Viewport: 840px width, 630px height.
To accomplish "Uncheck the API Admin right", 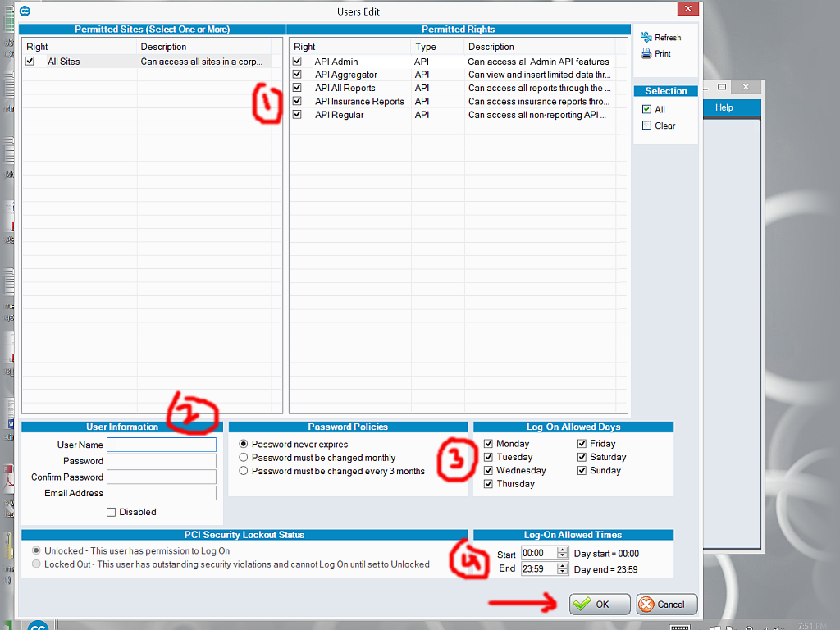I will 298,62.
